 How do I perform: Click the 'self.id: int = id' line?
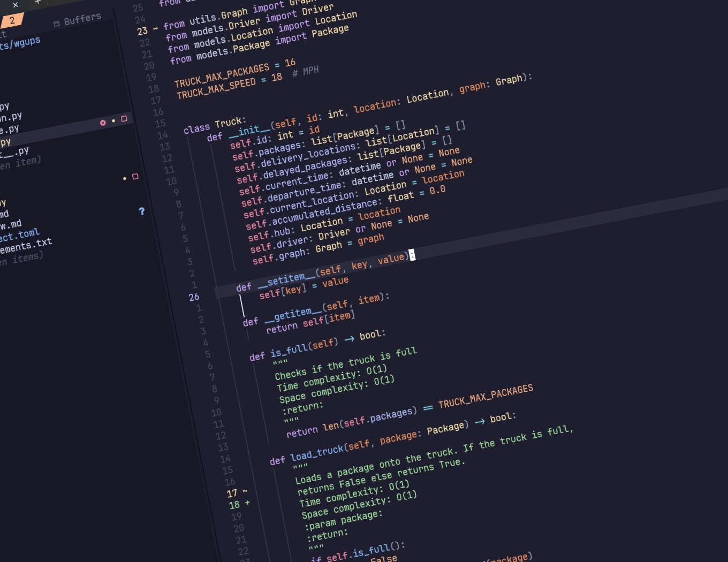[x=275, y=138]
